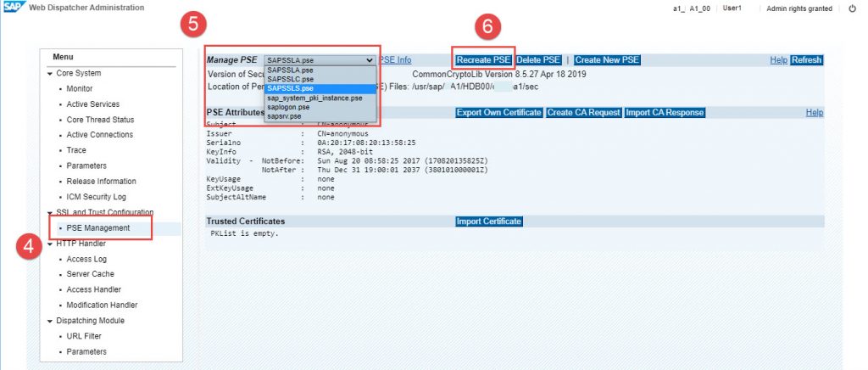Click Export Own Certificate button
868x370 pixels.
click(x=498, y=112)
